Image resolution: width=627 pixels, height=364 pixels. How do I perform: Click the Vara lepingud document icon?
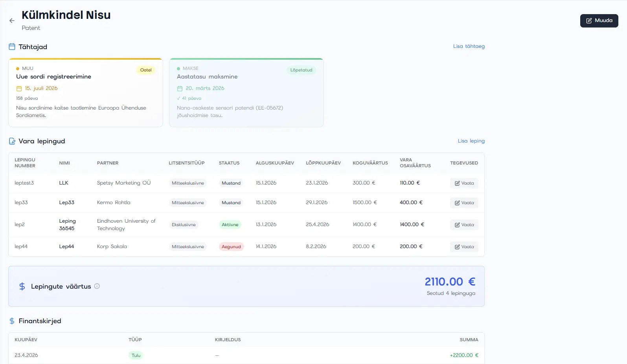(x=12, y=141)
